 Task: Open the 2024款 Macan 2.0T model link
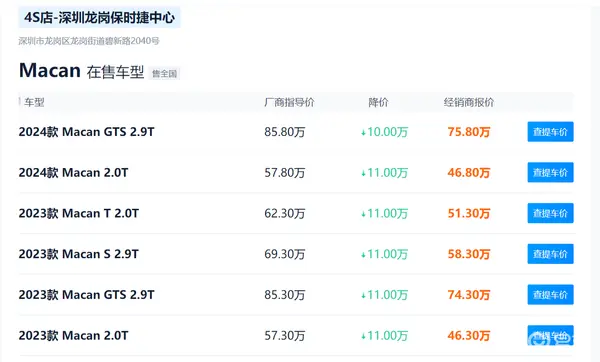pos(73,173)
